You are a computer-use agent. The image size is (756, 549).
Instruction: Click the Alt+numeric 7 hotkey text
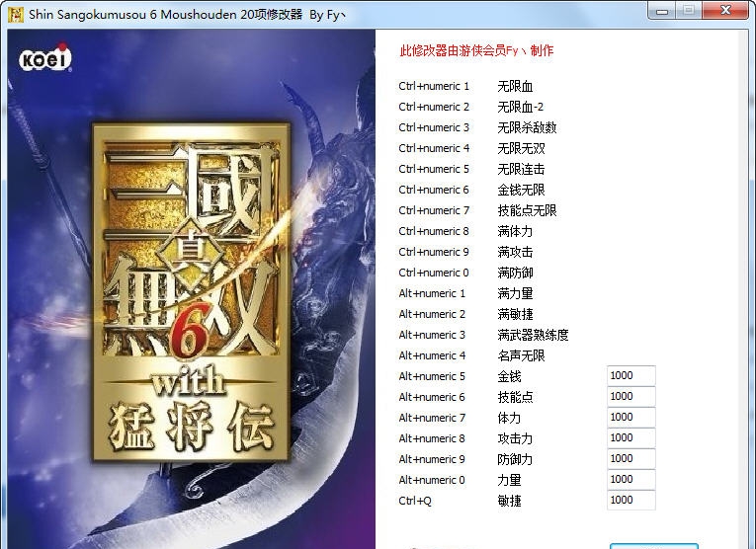click(x=432, y=418)
